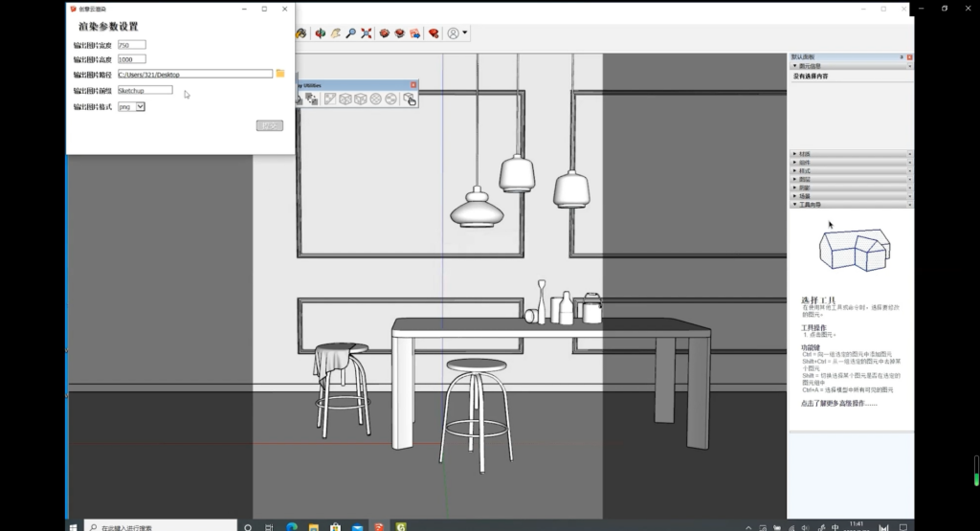The height and width of the screenshot is (531, 980).
Task: Click the Send to LayOut icon
Action: click(x=415, y=33)
